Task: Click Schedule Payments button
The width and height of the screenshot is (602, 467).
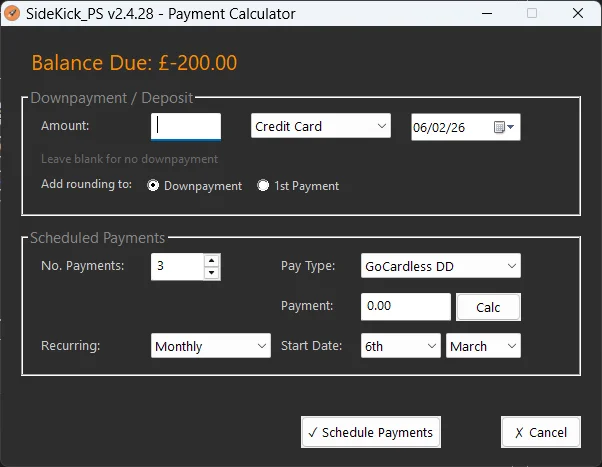Action: 371,432
